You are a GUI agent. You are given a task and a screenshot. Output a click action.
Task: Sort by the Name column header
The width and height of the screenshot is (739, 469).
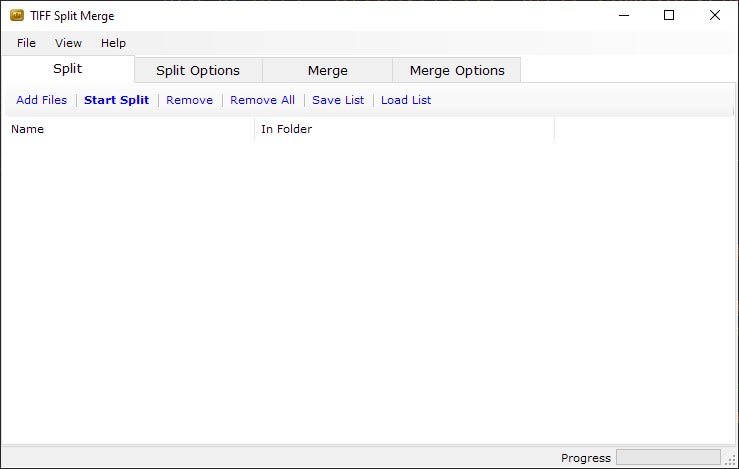pos(128,129)
